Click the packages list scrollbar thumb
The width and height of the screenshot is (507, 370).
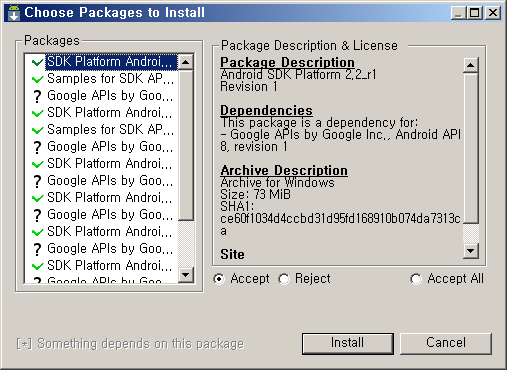pyautogui.click(x=186, y=145)
